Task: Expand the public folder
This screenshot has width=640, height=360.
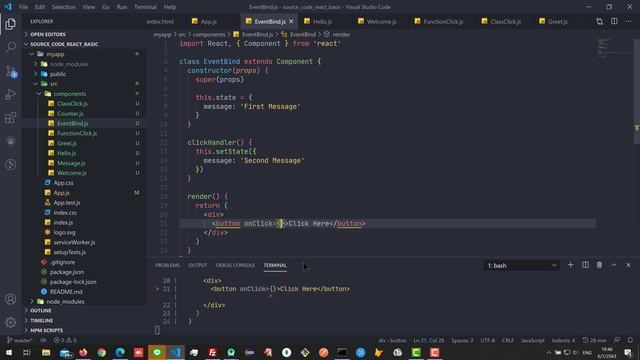Action: click(x=58, y=74)
